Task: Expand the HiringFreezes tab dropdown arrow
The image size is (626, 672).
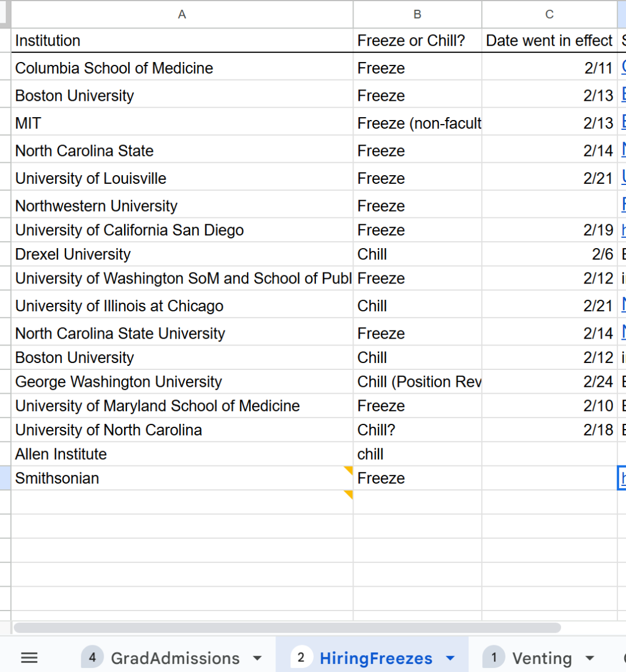Action: coord(450,658)
